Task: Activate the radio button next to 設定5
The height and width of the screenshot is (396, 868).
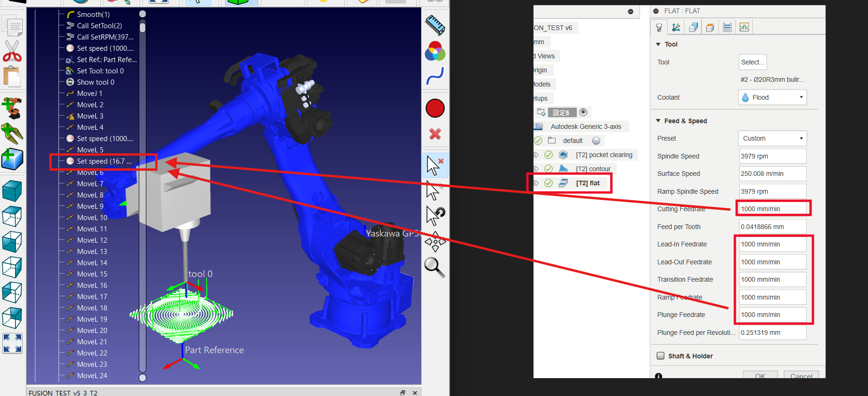Action: (x=583, y=112)
